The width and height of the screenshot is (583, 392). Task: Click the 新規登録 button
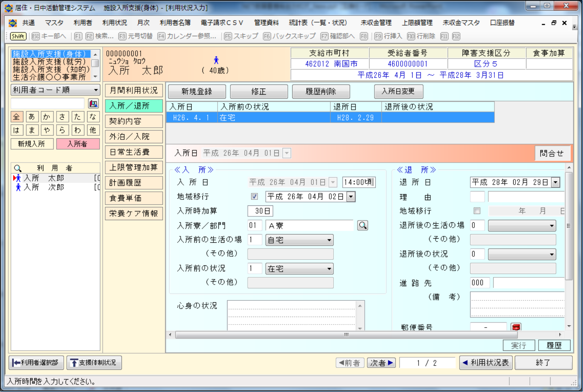[197, 92]
